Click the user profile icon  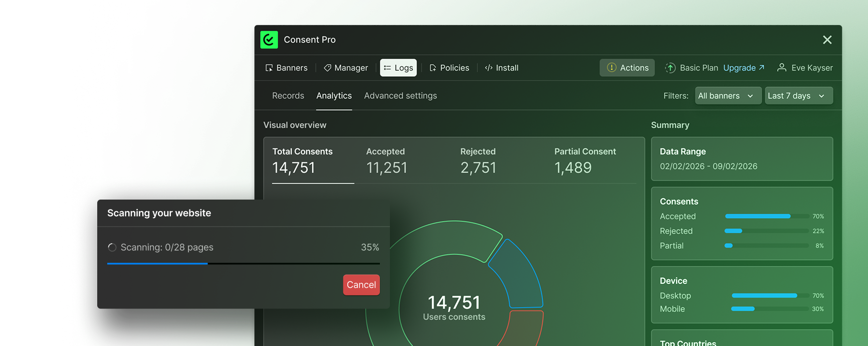(x=781, y=67)
